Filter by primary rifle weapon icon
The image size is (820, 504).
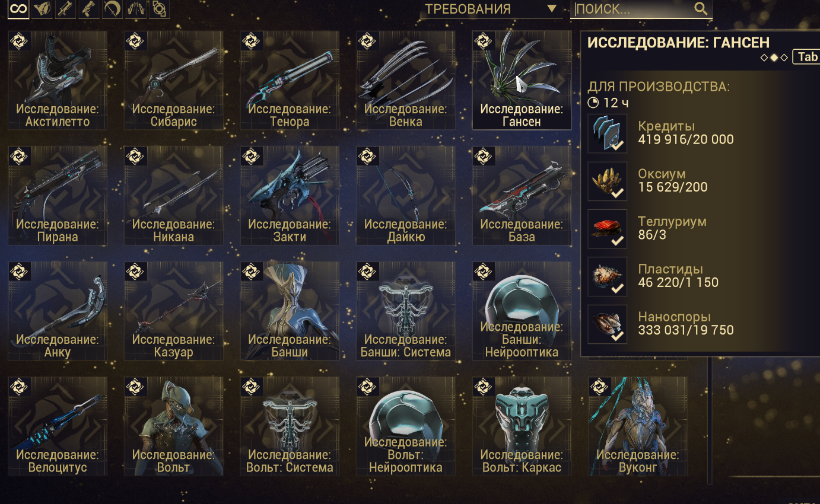tap(65, 9)
